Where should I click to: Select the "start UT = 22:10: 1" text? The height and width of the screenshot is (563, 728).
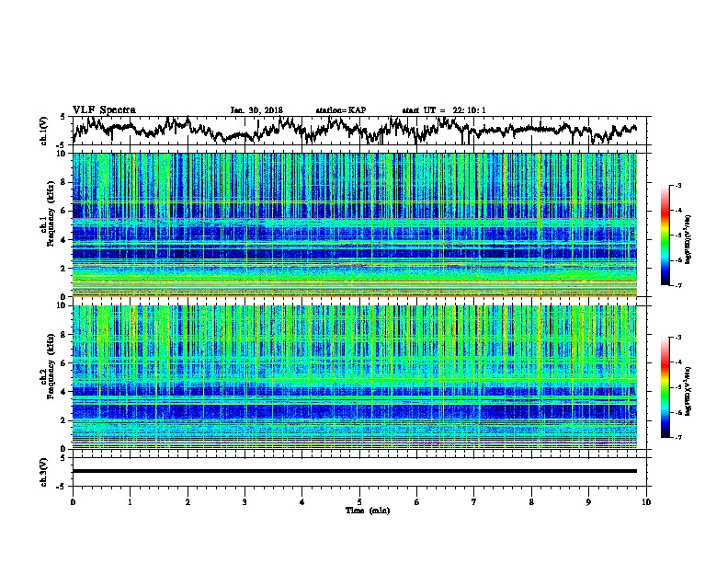[x=444, y=110]
